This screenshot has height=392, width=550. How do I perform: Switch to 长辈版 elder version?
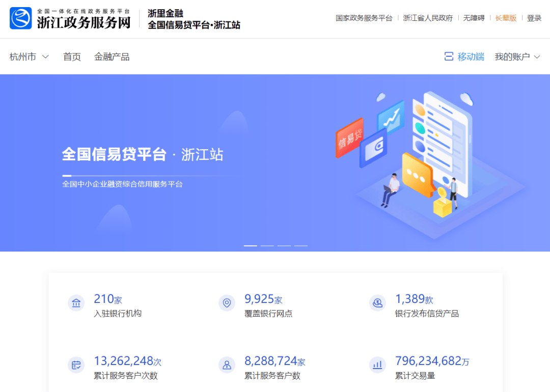(506, 18)
